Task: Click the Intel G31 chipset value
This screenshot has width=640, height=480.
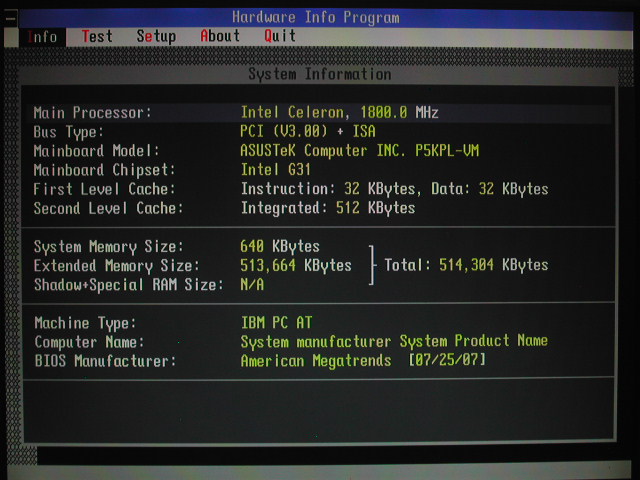Action: pyautogui.click(x=276, y=169)
